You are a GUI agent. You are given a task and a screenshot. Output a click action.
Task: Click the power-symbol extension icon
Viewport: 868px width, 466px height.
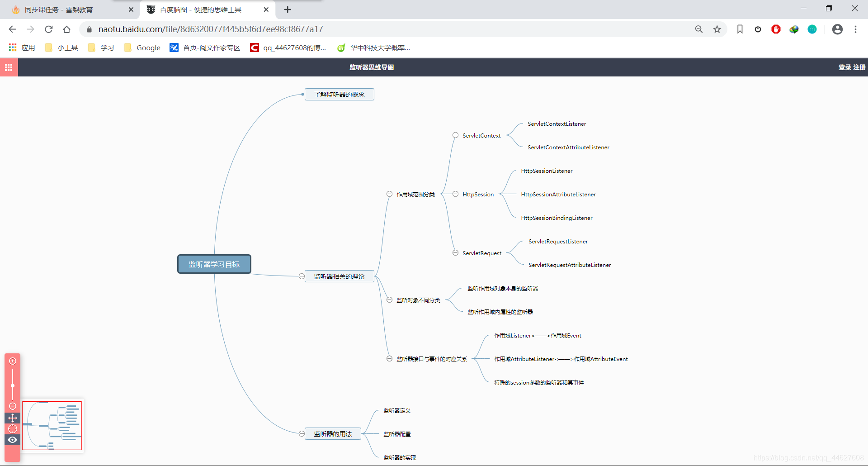coord(758,29)
